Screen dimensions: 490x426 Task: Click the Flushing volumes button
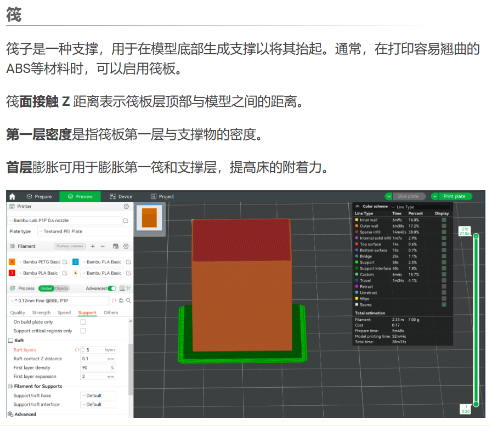70,246
